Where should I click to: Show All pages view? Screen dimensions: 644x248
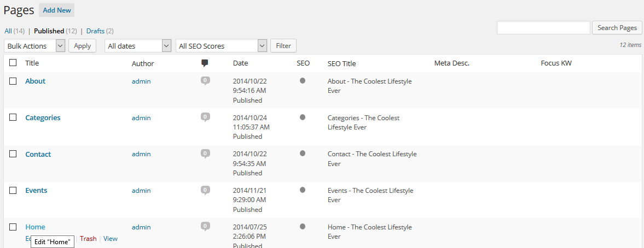tap(8, 31)
